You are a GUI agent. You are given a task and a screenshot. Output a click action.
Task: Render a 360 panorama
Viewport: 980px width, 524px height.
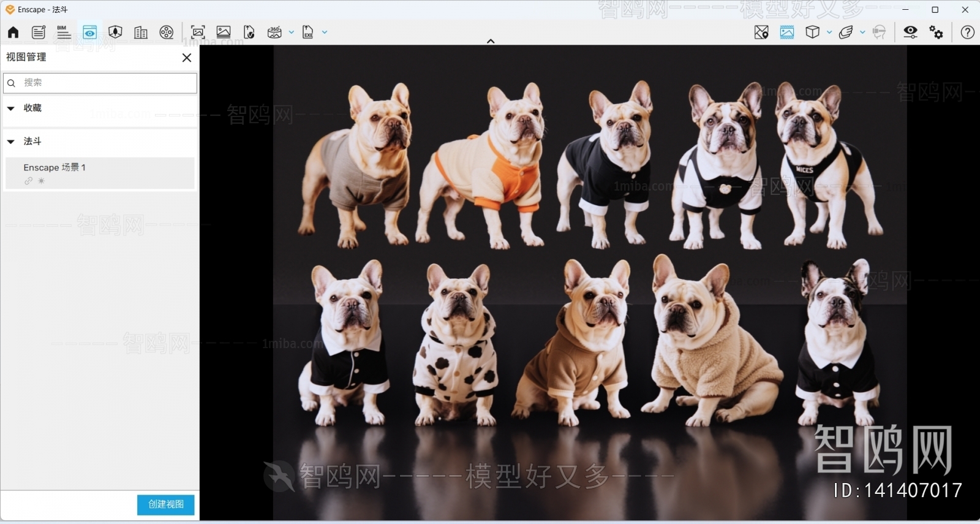pos(274,32)
